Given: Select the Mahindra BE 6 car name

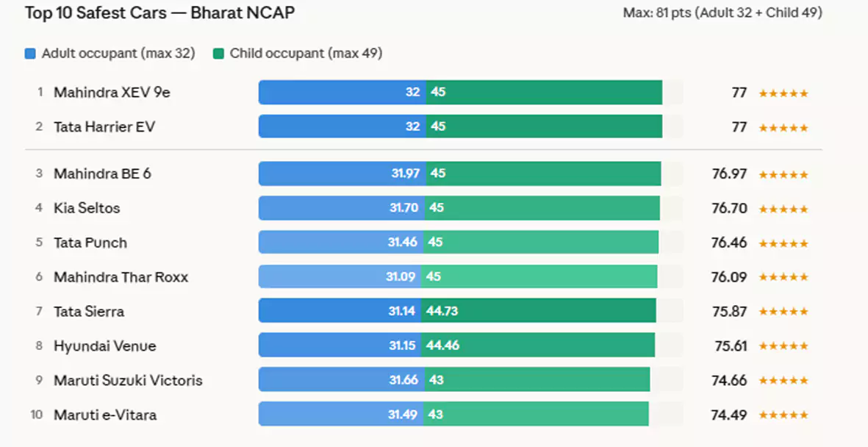Looking at the screenshot, I should pos(101,174).
